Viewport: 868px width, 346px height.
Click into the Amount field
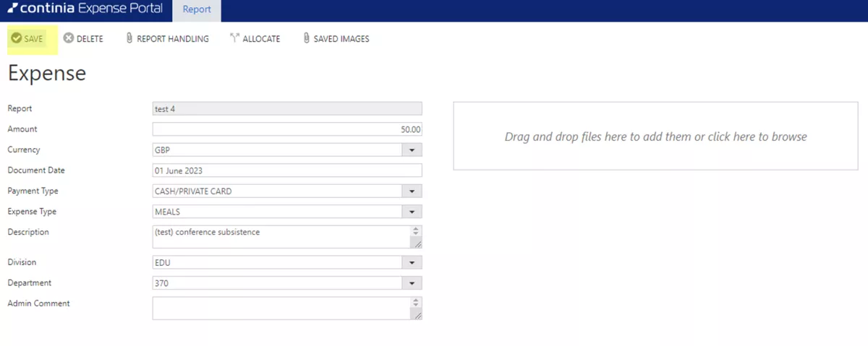(x=286, y=129)
